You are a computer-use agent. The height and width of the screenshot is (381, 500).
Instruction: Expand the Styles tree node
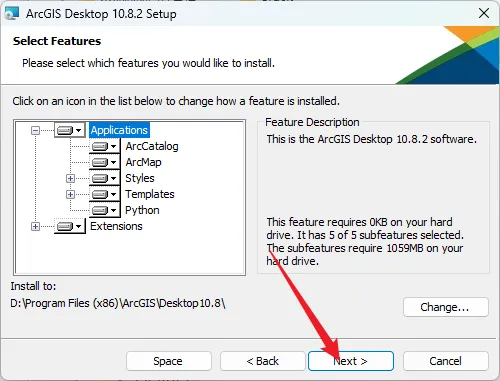coord(70,178)
